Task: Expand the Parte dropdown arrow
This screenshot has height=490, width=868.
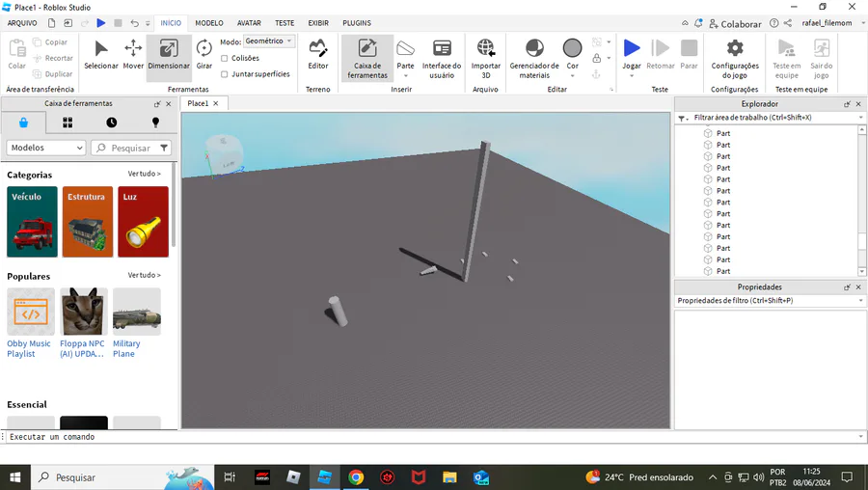Action: (405, 76)
